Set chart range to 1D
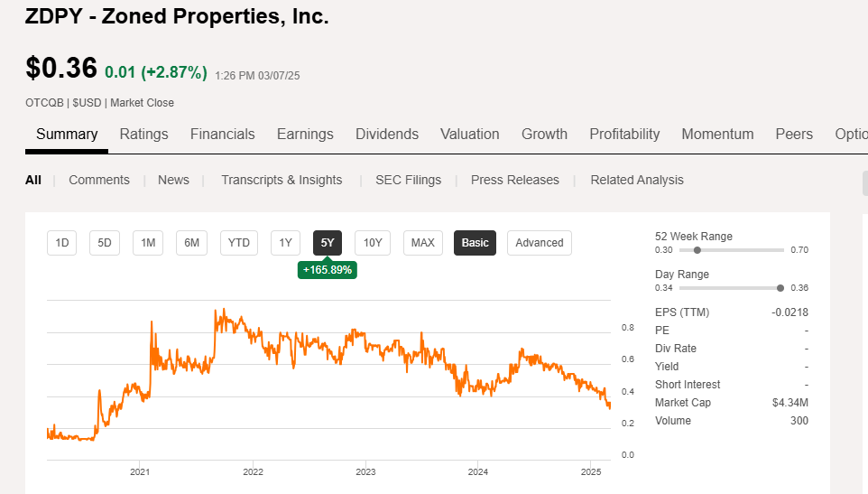This screenshot has width=868, height=494. click(x=62, y=242)
